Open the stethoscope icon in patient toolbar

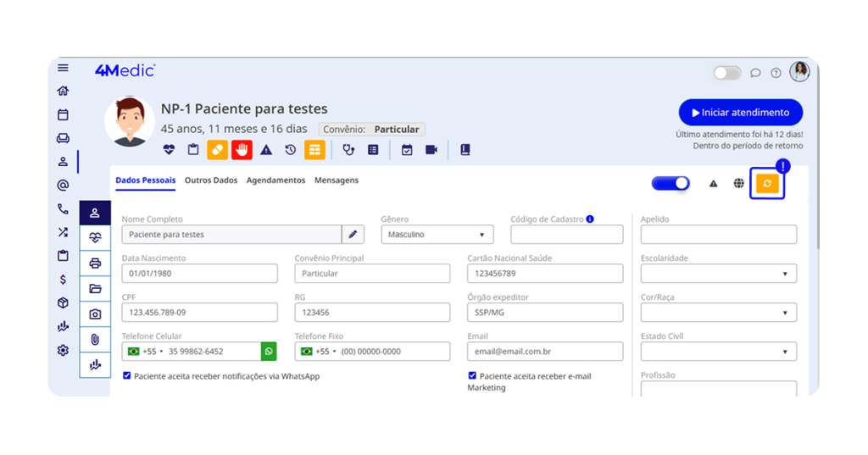(348, 150)
